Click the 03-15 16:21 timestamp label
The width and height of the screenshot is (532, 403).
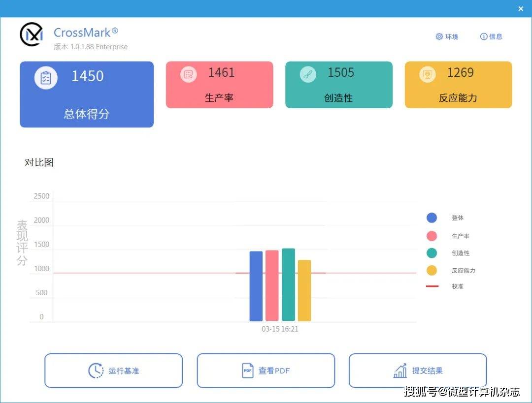[x=280, y=329]
